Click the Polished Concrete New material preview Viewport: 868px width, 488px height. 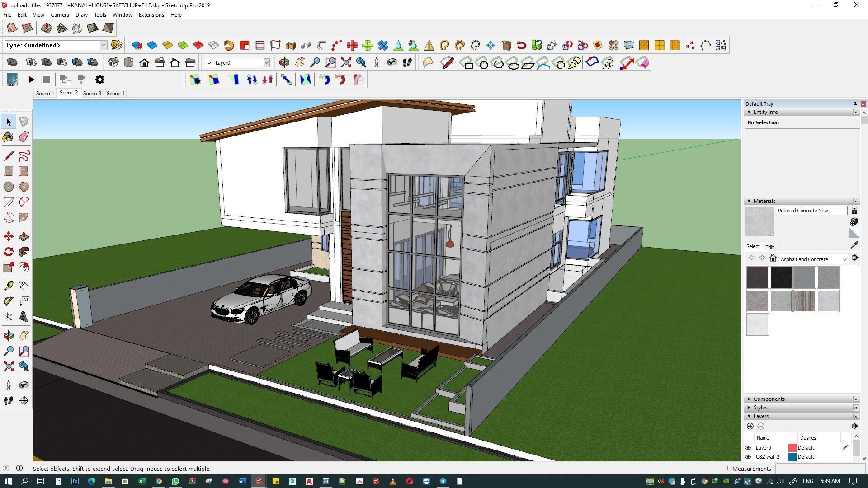pos(759,222)
